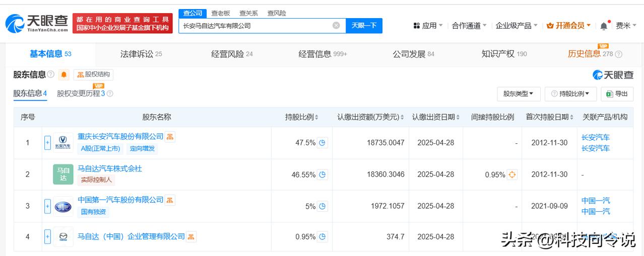Show help for 股东信息 heading
The height and width of the screenshot is (256, 644).
pos(50,75)
